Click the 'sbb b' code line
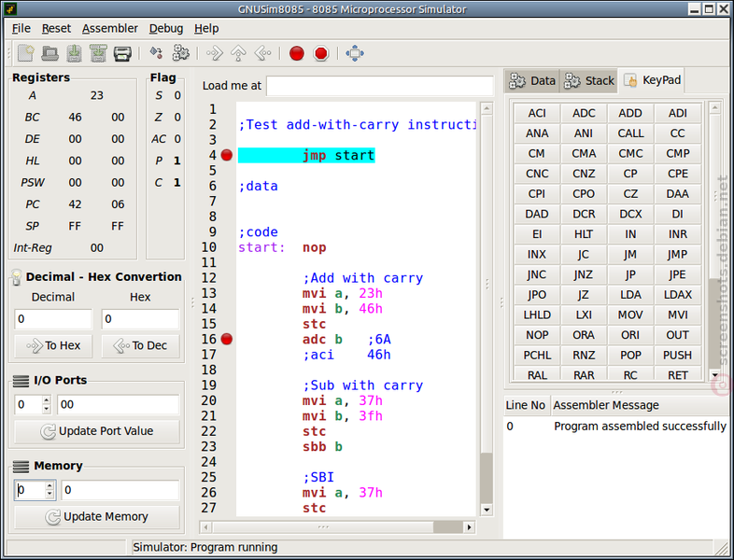Image resolution: width=734 pixels, height=560 pixels. click(x=322, y=447)
